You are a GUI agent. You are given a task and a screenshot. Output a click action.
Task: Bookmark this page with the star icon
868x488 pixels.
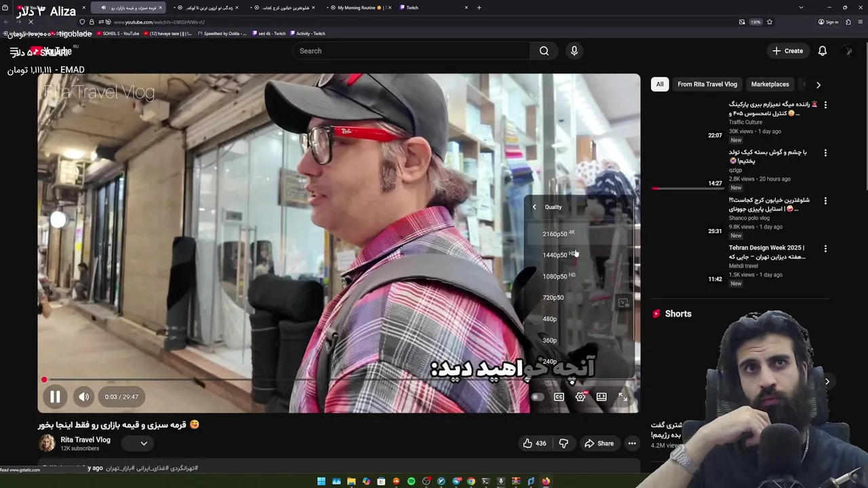point(769,22)
